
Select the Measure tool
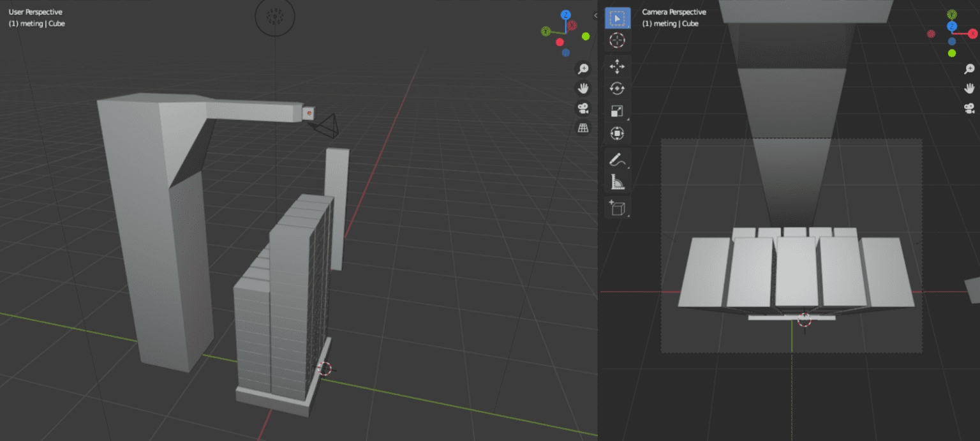616,181
